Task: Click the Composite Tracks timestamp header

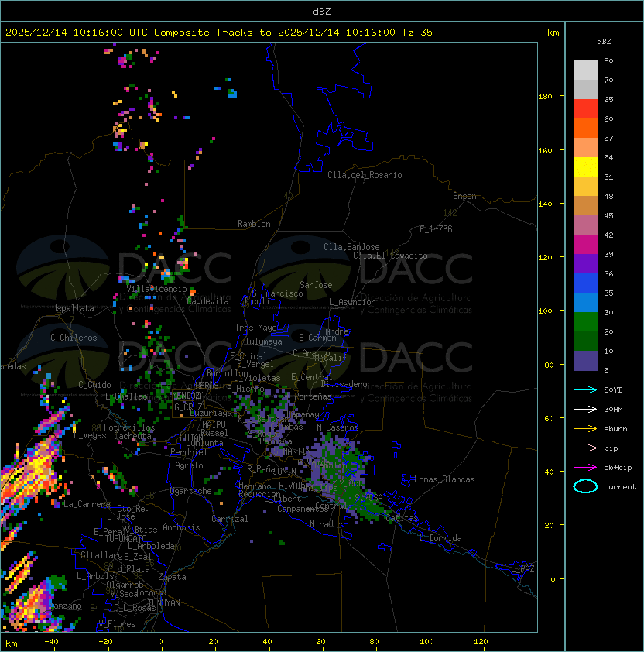Action: click(x=219, y=33)
